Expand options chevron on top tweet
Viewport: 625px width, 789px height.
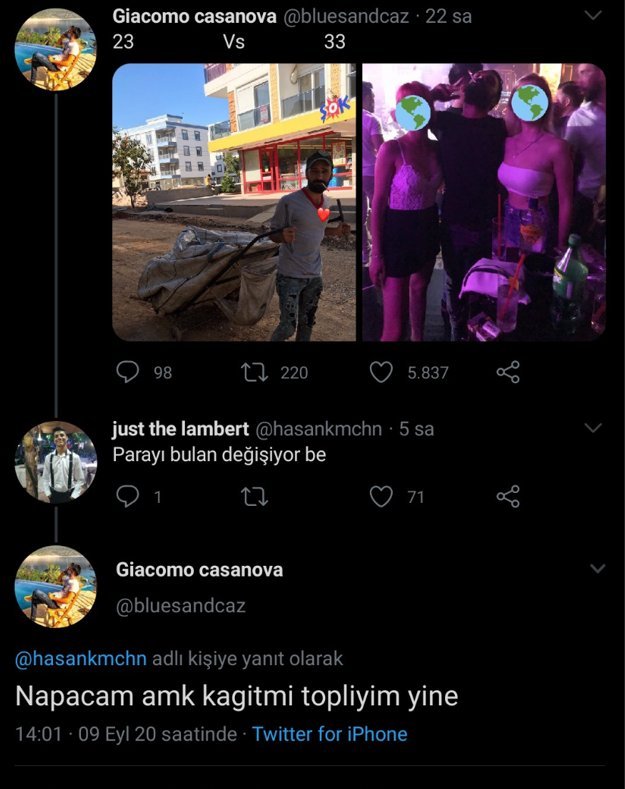593,17
